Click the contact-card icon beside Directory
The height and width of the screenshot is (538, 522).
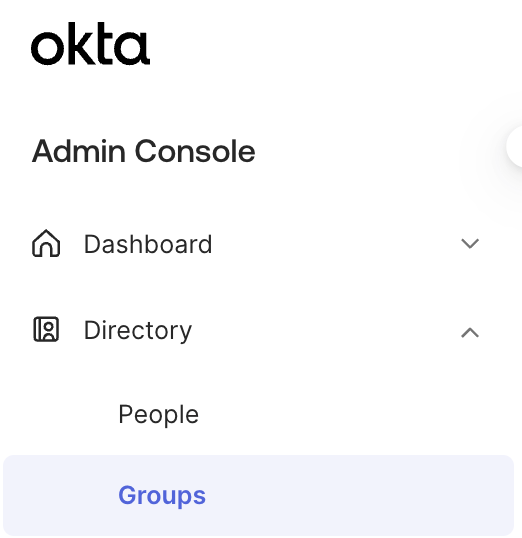coord(46,329)
